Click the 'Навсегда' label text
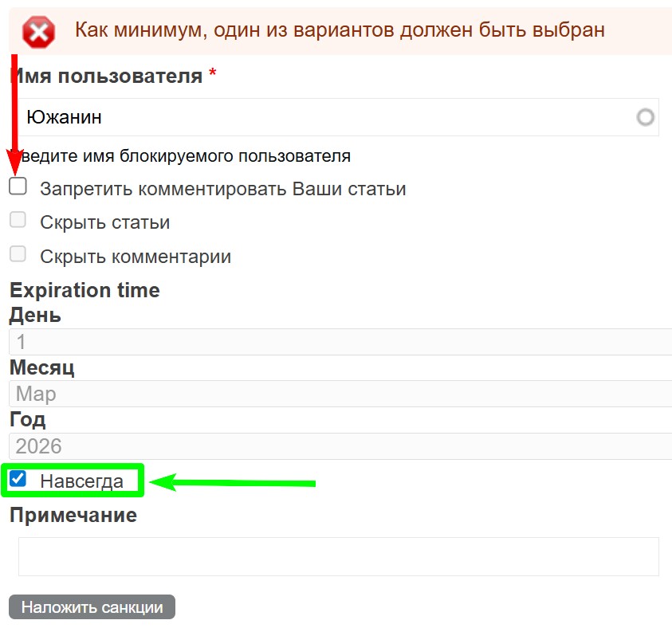The height and width of the screenshot is (628, 672). pos(82,481)
